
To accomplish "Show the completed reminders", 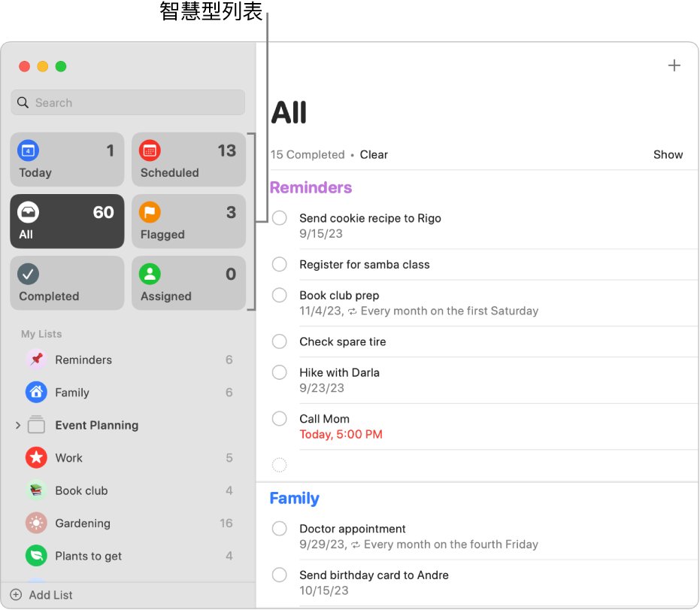I will coord(668,155).
